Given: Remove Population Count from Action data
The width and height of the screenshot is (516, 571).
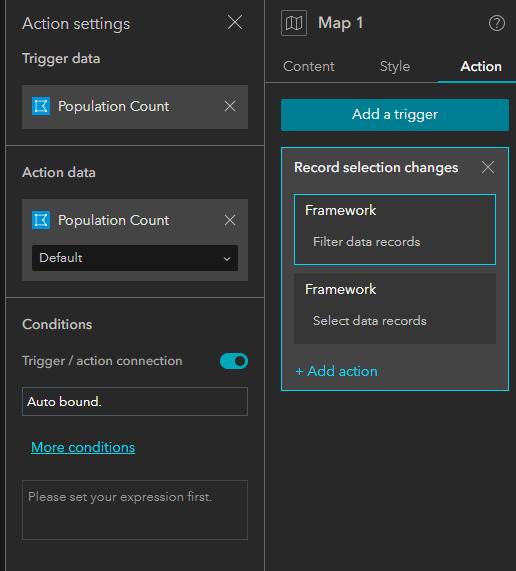Looking at the screenshot, I should pos(230,220).
